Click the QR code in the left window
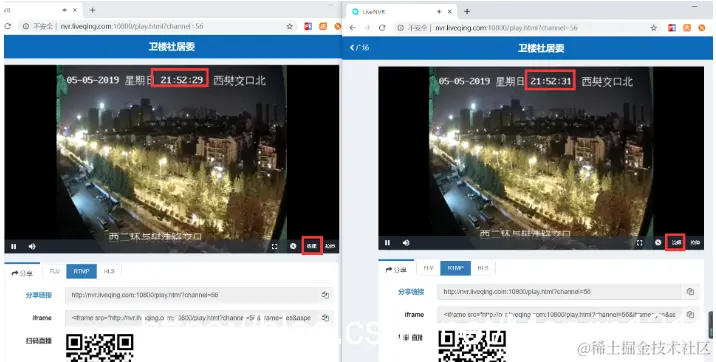Image resolution: width=716 pixels, height=362 pixels. 100,348
